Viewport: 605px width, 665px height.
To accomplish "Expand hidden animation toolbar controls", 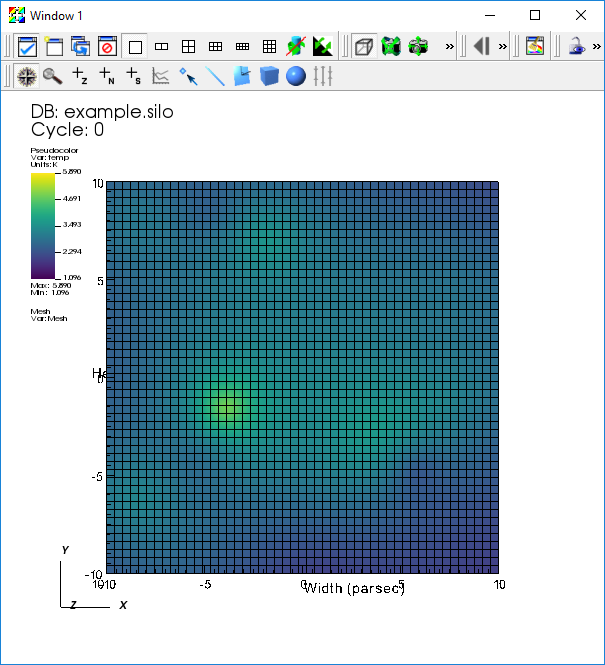I will (502, 46).
